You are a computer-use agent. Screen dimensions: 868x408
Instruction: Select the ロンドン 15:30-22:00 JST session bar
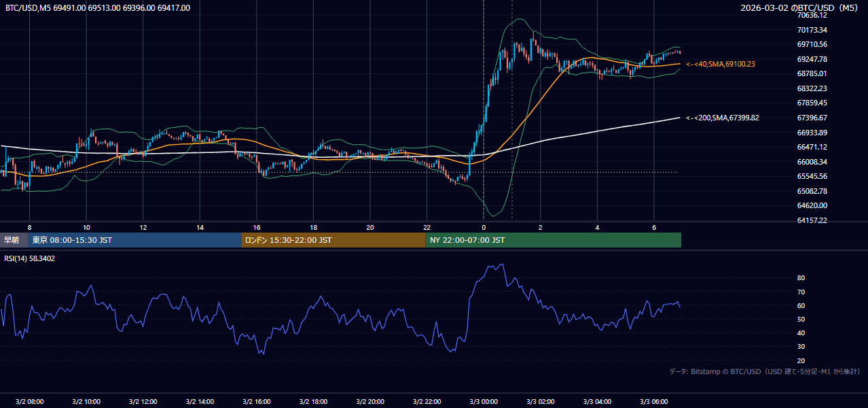pyautogui.click(x=333, y=240)
